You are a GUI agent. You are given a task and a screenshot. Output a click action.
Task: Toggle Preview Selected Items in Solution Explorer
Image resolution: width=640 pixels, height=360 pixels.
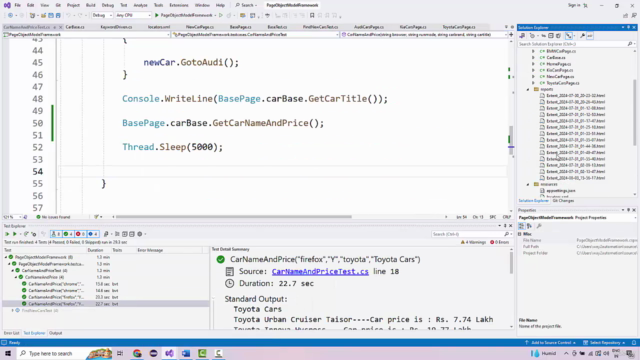coord(590,36)
